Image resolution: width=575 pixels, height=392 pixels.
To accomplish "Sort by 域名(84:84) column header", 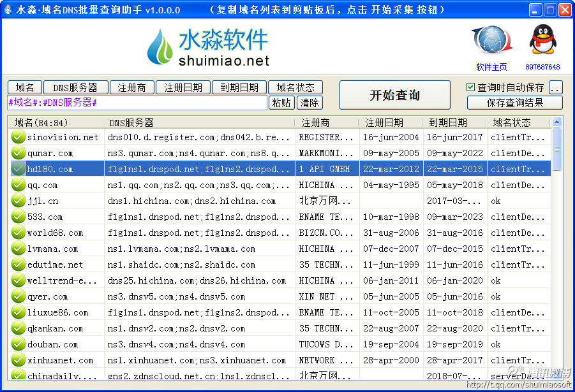I will (x=55, y=122).
